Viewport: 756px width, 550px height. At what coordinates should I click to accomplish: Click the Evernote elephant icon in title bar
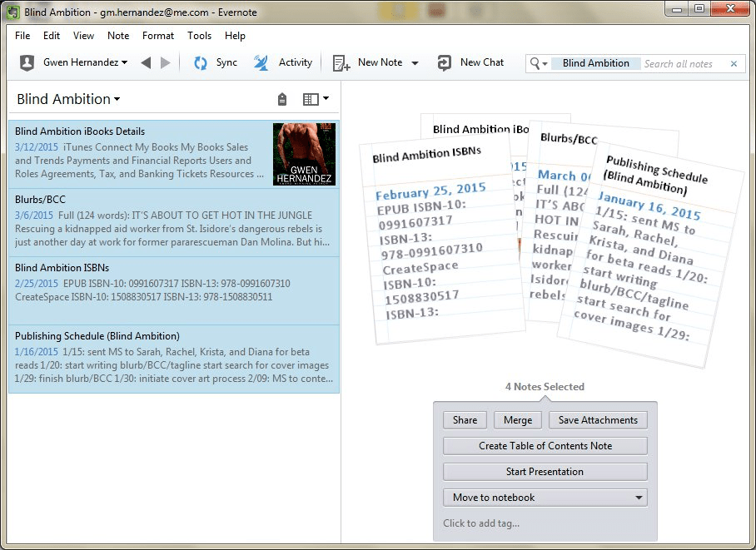click(12, 12)
